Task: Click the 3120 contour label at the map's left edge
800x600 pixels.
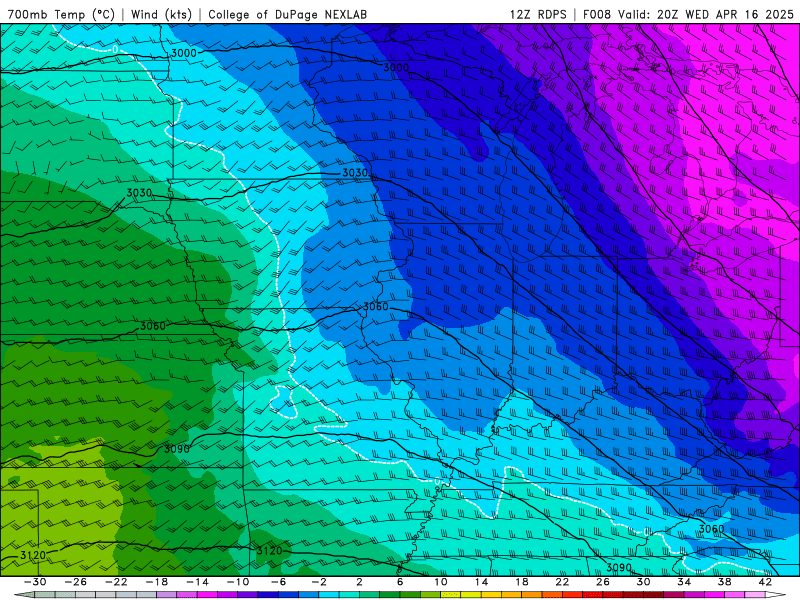Action: [33, 555]
